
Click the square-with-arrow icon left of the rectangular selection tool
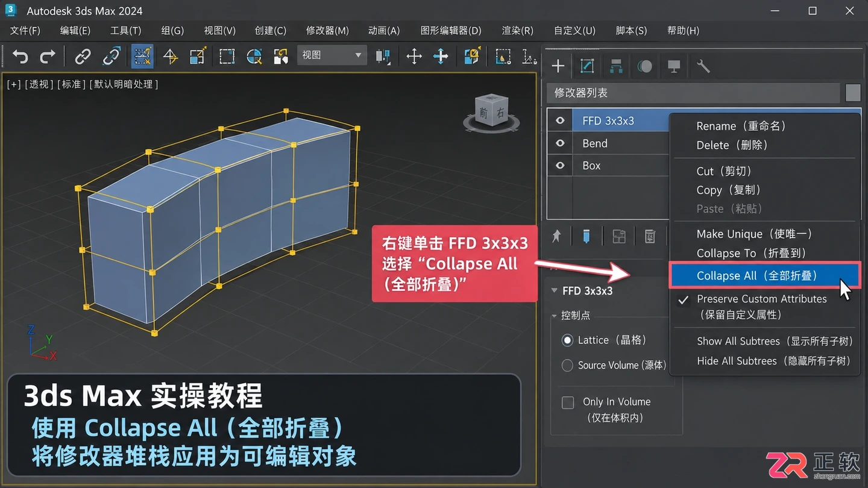pyautogui.click(x=198, y=57)
